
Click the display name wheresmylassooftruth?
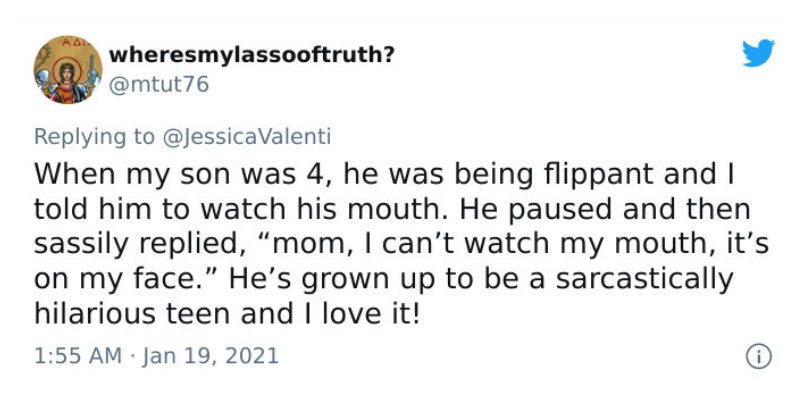point(252,55)
